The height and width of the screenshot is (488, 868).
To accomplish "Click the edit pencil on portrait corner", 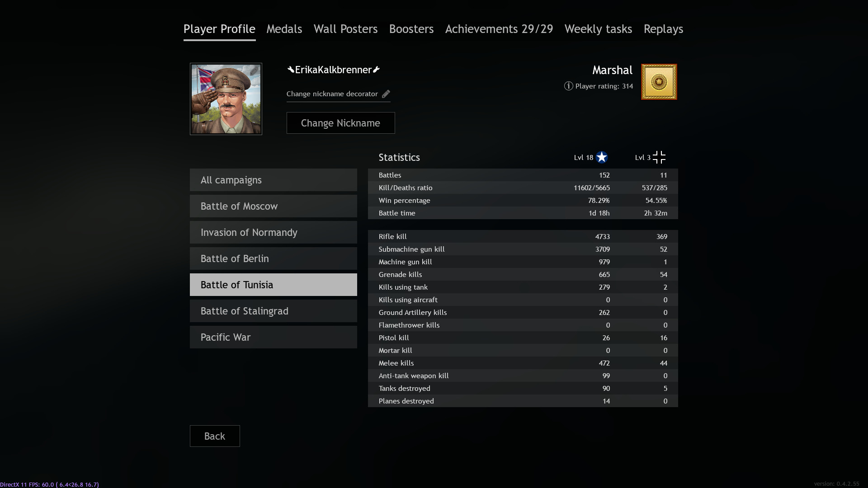I will click(x=254, y=70).
